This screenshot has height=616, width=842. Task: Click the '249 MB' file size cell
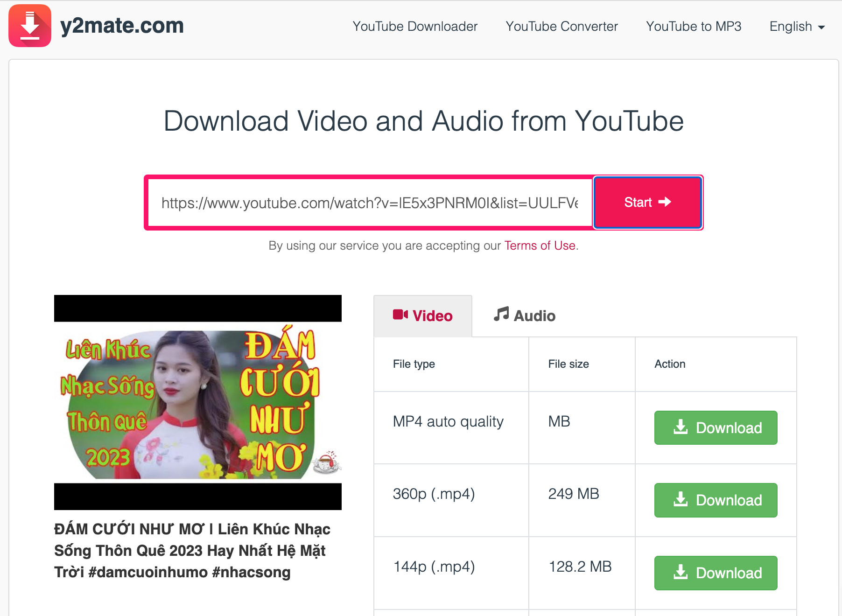(x=582, y=500)
